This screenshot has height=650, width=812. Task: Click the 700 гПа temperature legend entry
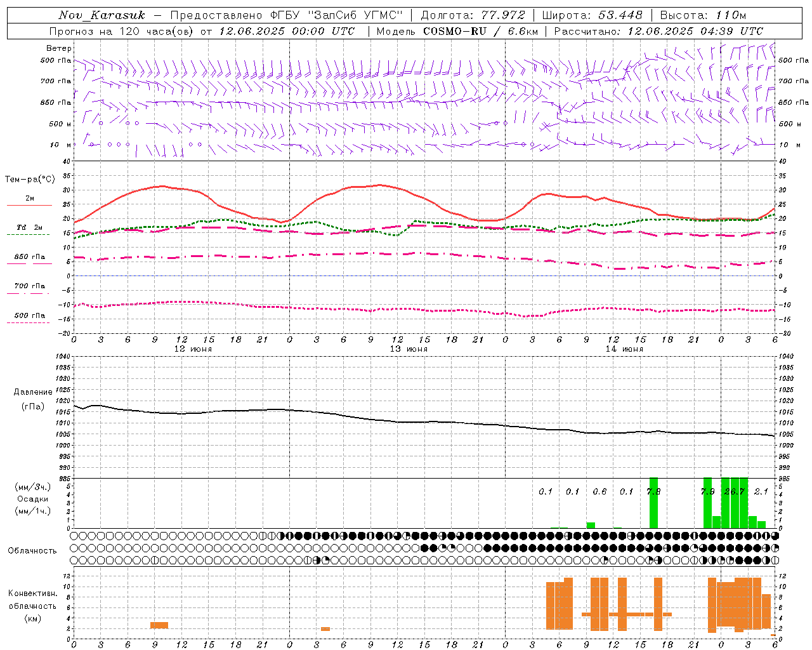click(30, 286)
